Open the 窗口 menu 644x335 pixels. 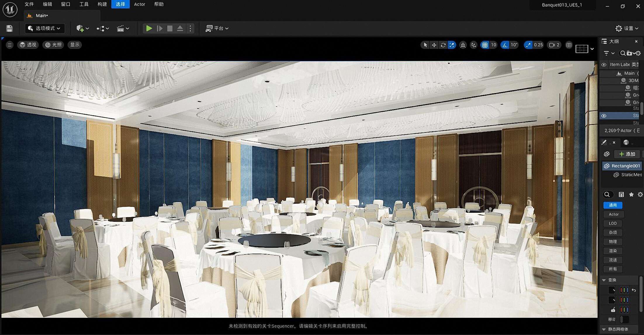(x=65, y=4)
